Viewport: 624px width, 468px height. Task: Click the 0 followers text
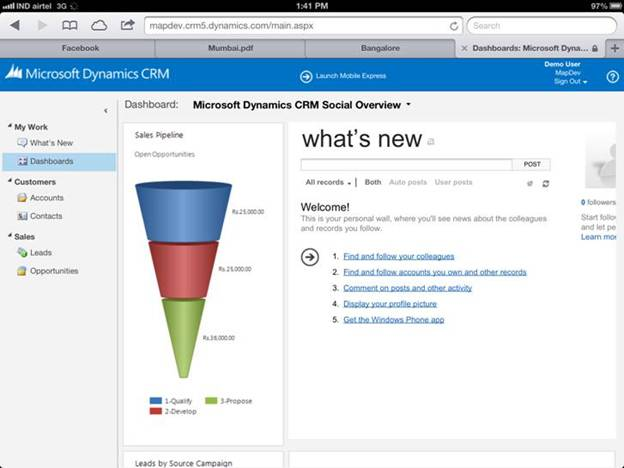598,202
